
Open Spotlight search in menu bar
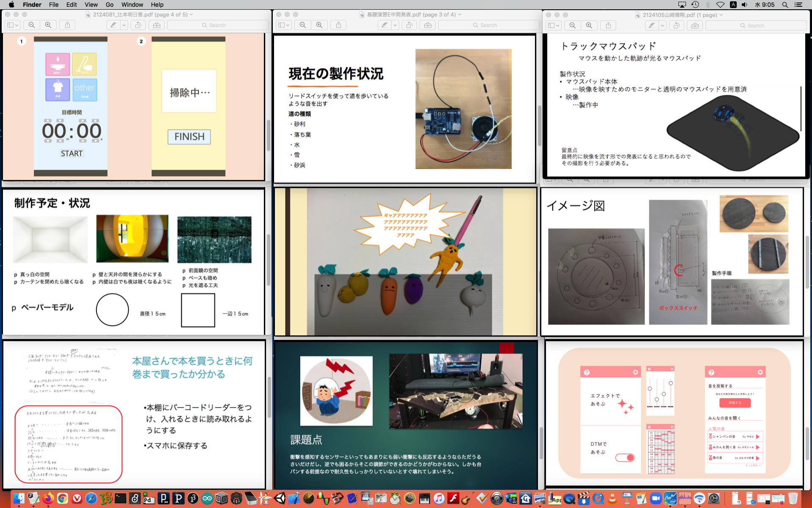pos(785,5)
